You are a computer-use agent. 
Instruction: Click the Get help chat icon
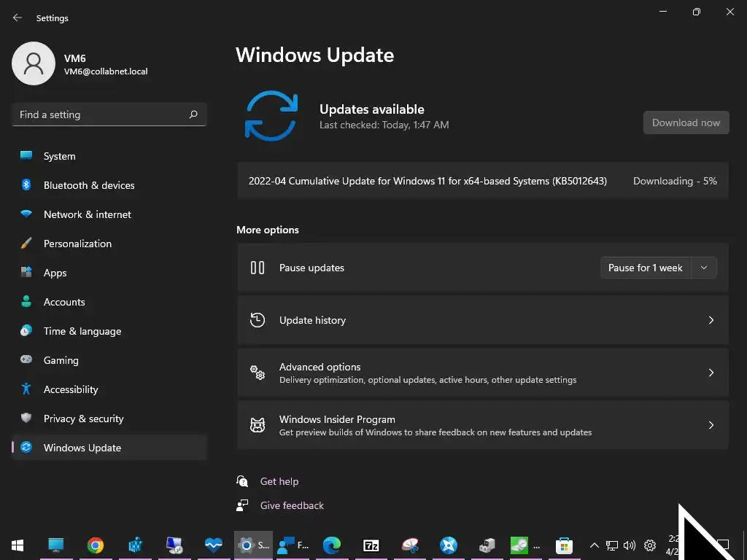(242, 481)
